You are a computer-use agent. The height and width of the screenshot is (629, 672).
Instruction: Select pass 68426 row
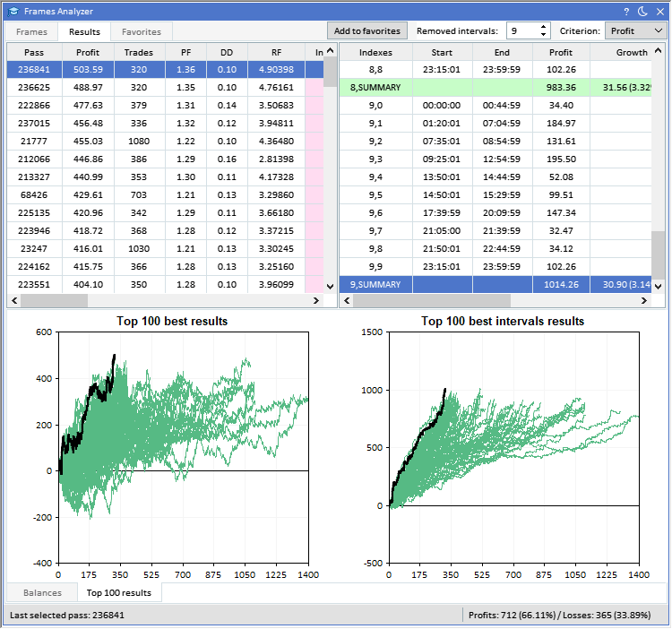click(165, 195)
